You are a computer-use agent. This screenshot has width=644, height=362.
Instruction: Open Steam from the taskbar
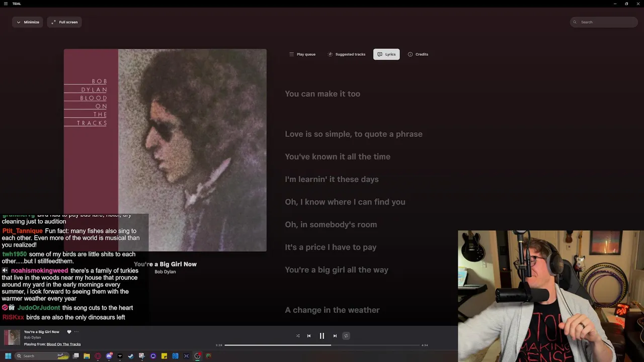(131, 356)
